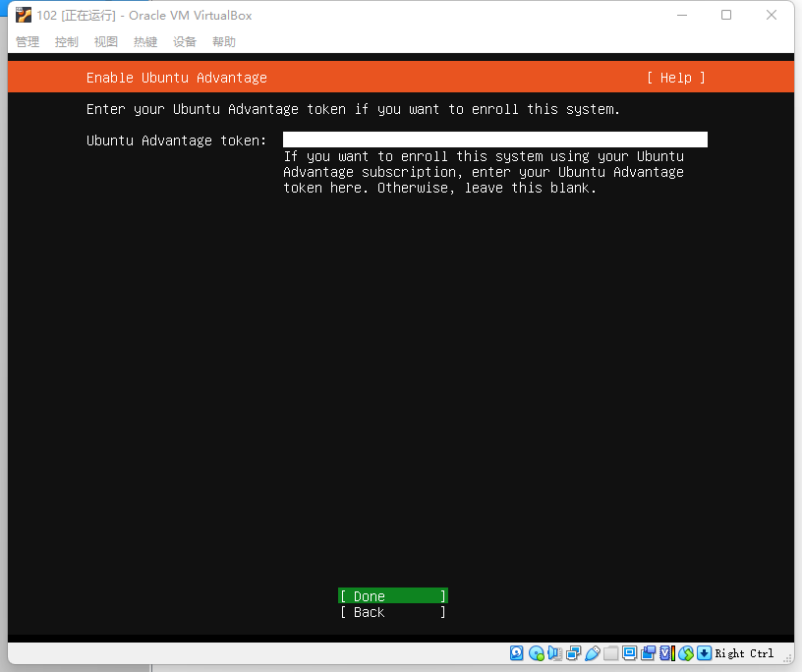Maximize the VirtualBox window

726,16
